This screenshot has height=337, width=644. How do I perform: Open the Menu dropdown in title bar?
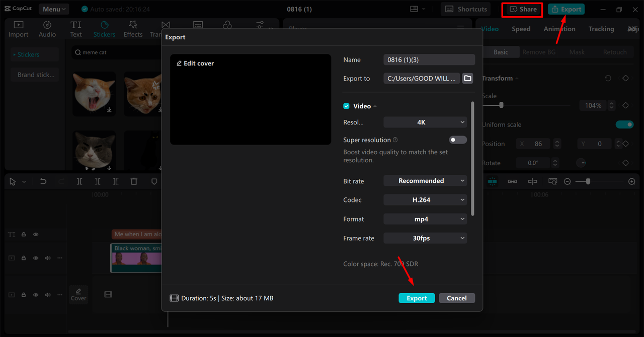[54, 9]
